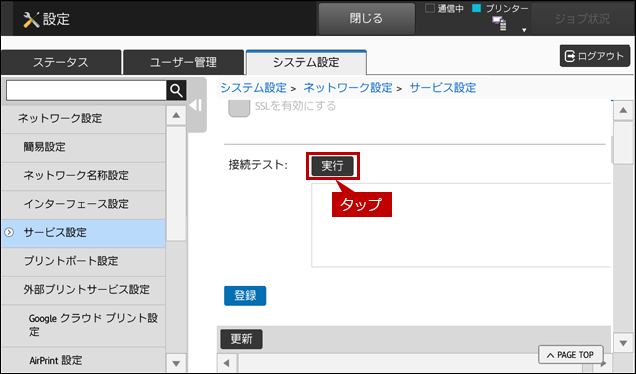Click the sidebar search input field
This screenshot has height=374, width=636.
coord(86,90)
